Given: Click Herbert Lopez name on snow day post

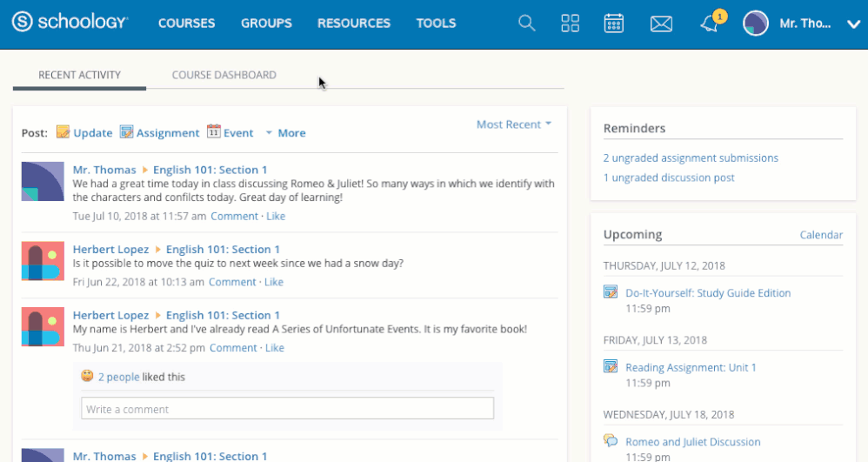Looking at the screenshot, I should (x=110, y=250).
